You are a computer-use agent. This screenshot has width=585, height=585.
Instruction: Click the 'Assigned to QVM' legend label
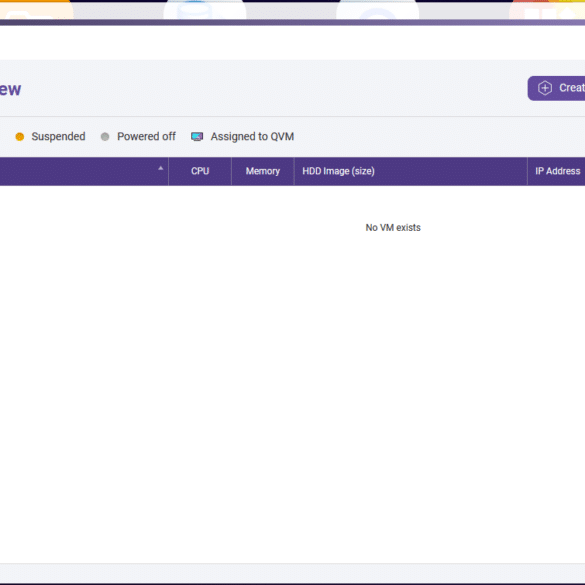click(252, 137)
